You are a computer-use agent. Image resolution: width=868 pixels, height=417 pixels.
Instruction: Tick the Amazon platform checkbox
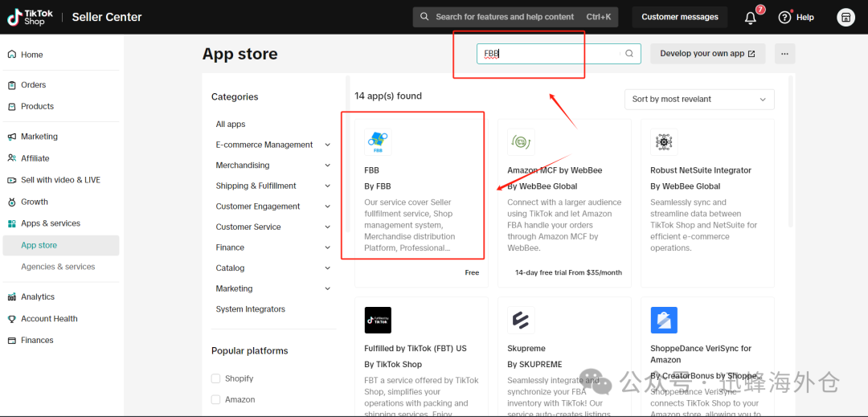coord(215,399)
